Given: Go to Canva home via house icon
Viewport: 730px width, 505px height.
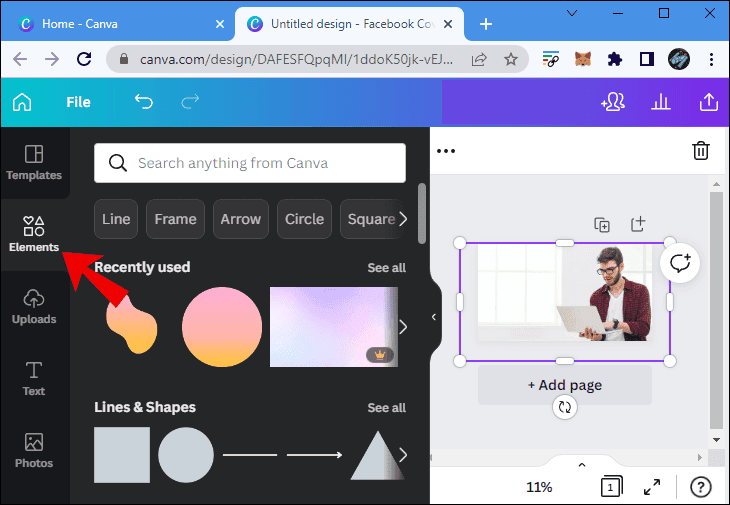Looking at the screenshot, I should tap(22, 102).
